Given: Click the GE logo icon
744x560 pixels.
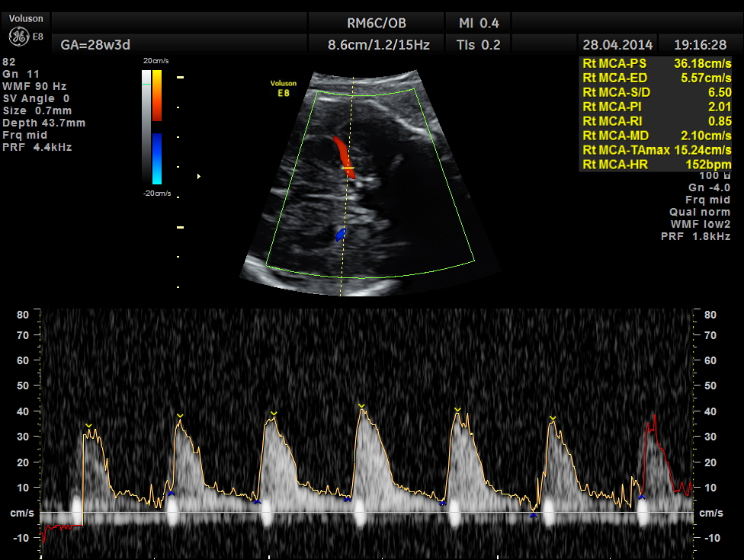Looking at the screenshot, I should [18, 36].
